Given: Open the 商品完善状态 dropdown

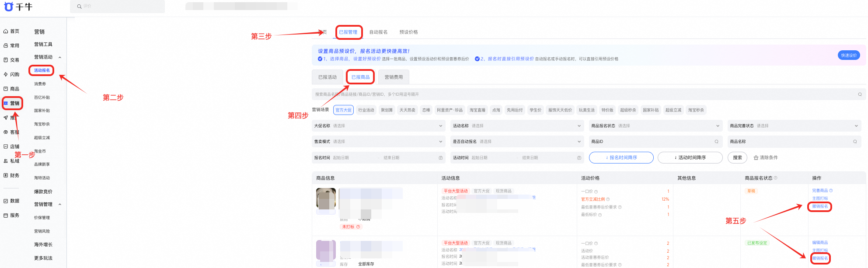Looking at the screenshot, I should pyautogui.click(x=795, y=126).
